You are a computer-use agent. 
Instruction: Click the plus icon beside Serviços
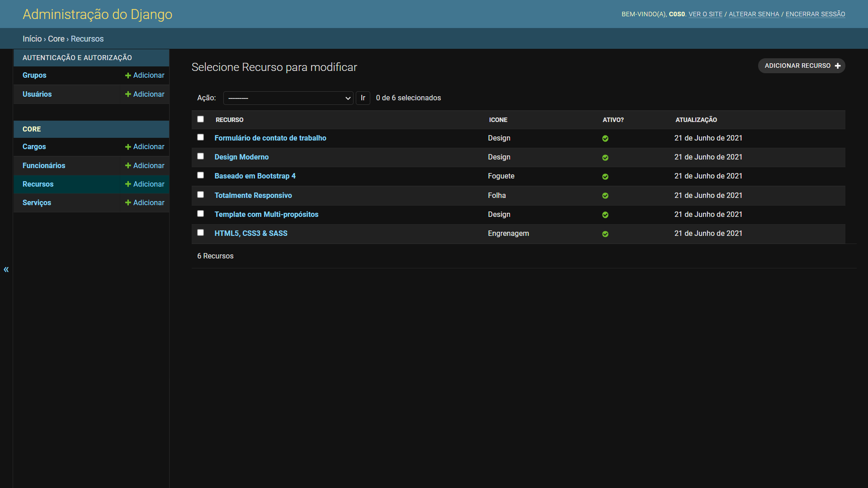pos(128,203)
